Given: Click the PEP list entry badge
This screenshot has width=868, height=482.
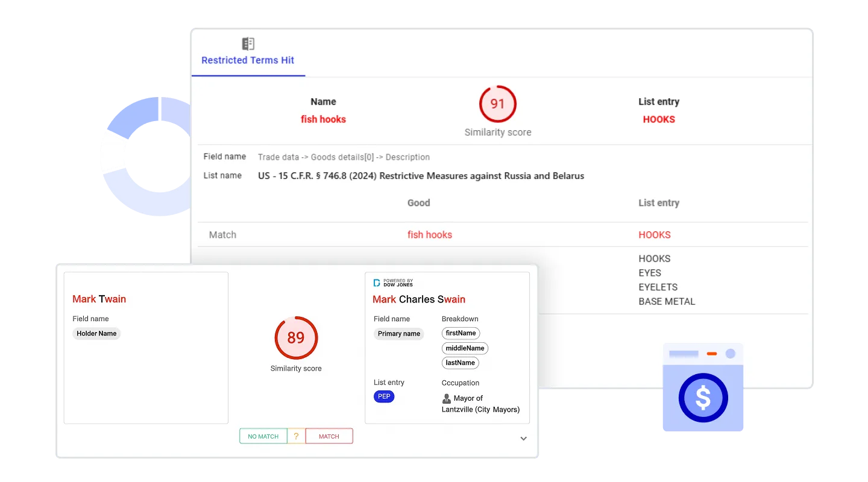Looking at the screenshot, I should tap(384, 396).
